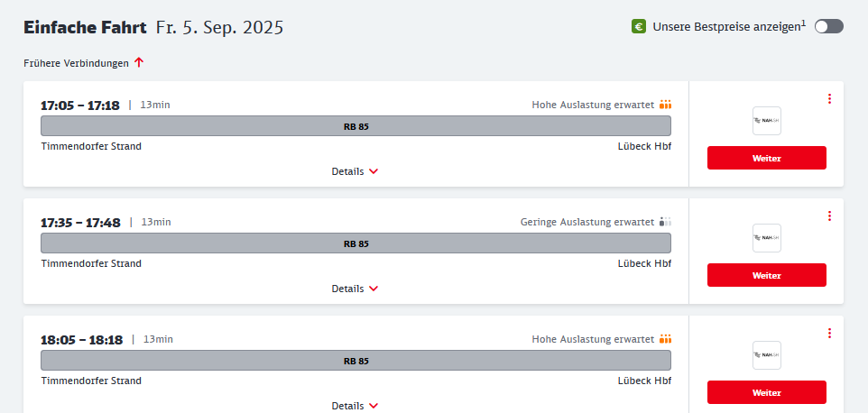The image size is (868, 413).
Task: Expand Details for the 17:35 connection
Action: tap(355, 289)
